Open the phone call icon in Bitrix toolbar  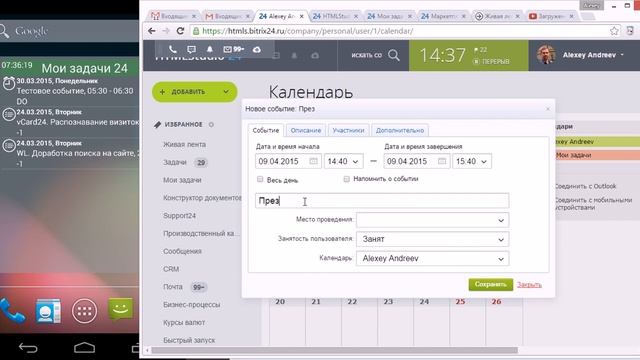point(173,49)
